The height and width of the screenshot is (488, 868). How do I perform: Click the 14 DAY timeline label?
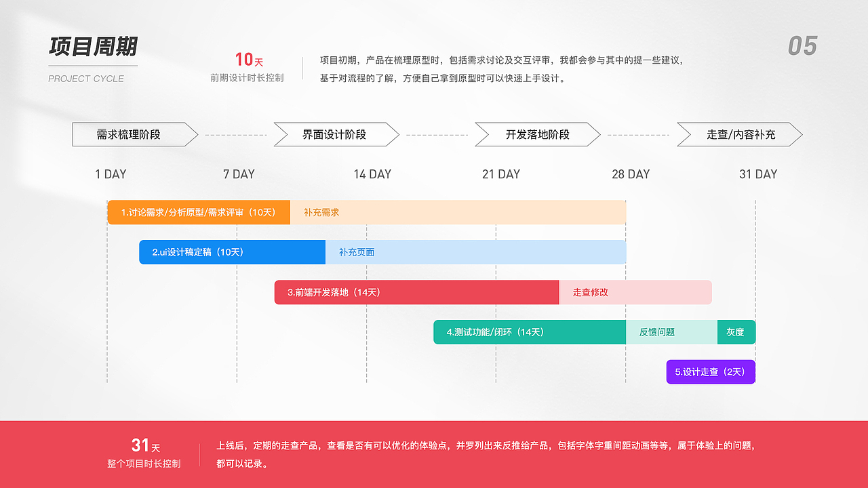point(372,174)
